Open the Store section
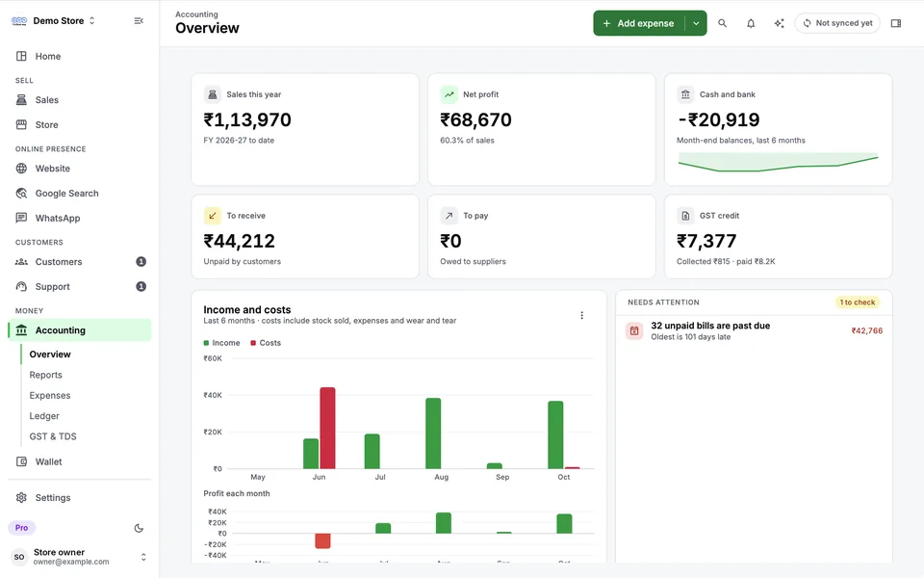Viewport: 924px width, 578px height. 80,124
